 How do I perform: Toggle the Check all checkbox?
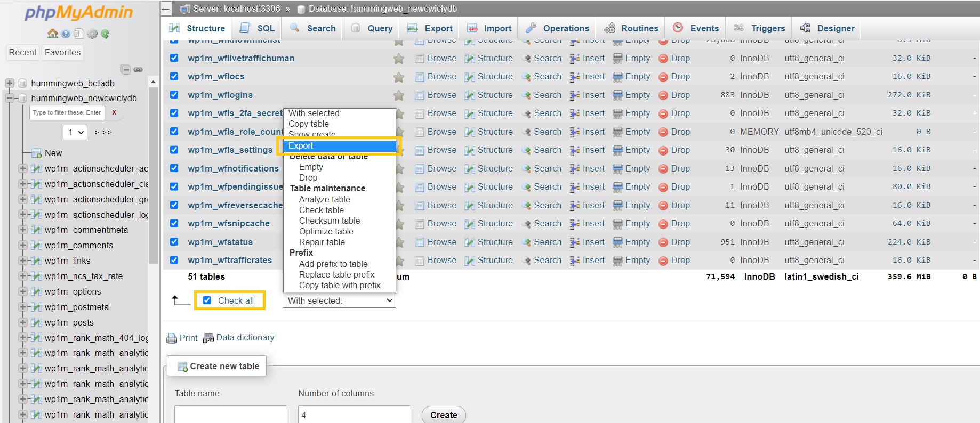(207, 300)
